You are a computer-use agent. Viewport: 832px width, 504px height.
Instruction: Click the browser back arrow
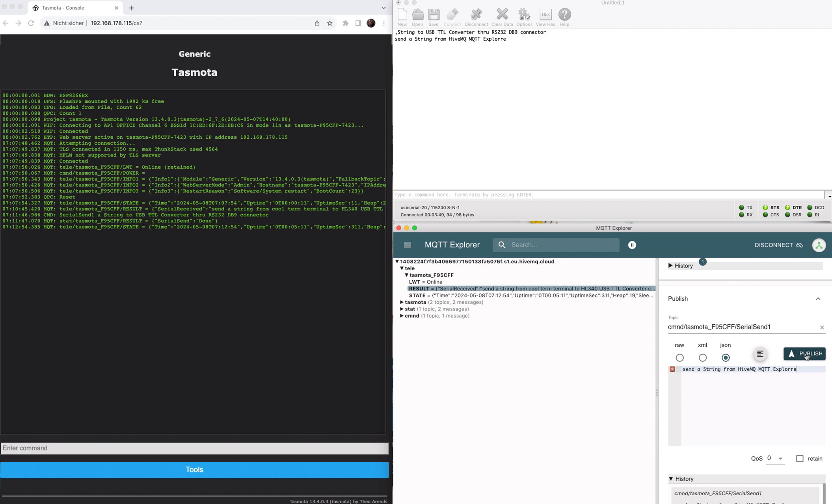tap(6, 23)
